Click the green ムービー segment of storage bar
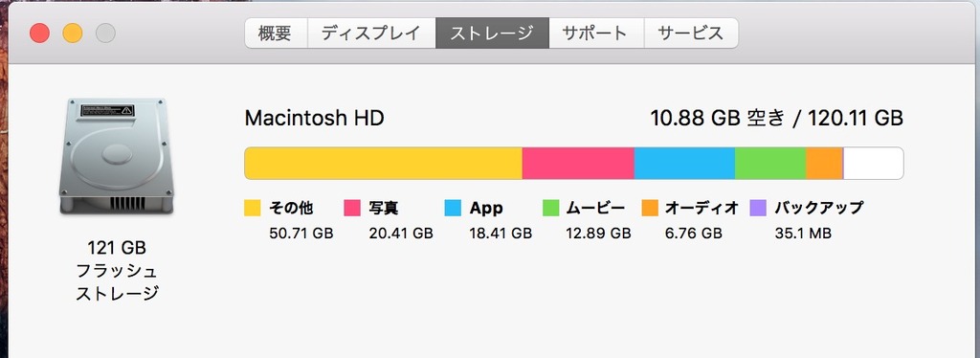Screen dimensions: 980x358 [x=770, y=163]
